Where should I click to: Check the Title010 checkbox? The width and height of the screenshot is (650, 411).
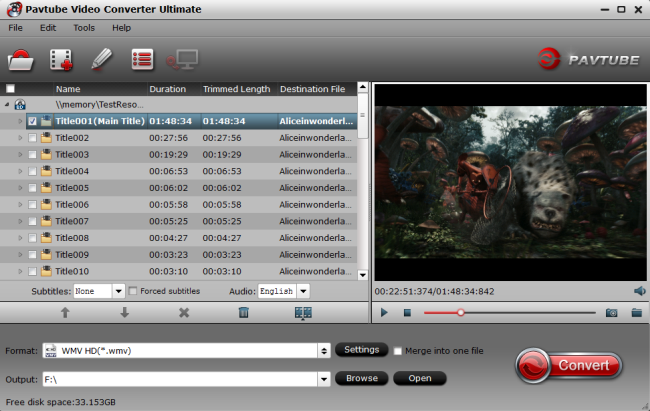(32, 272)
